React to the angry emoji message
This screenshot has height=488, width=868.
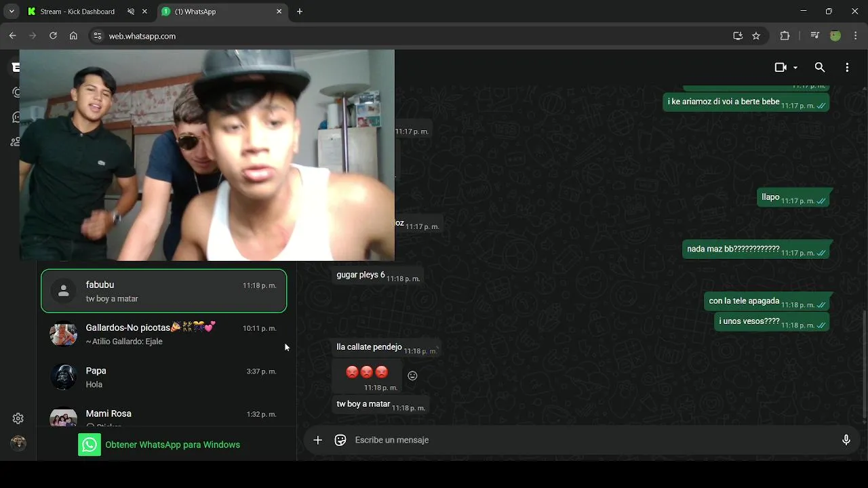412,375
